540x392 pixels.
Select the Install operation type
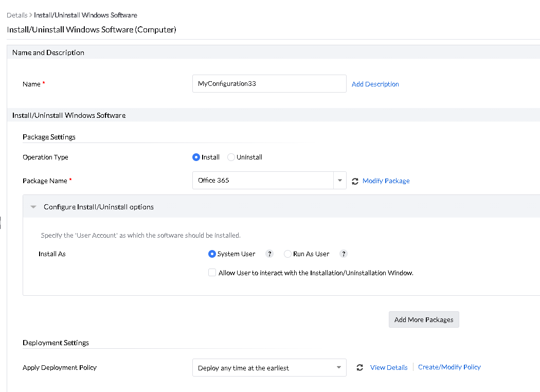pyautogui.click(x=196, y=157)
